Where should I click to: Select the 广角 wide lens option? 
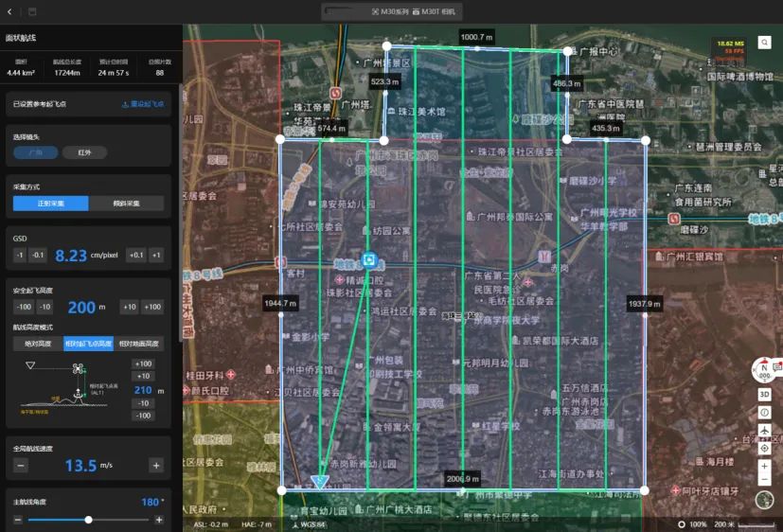coord(35,152)
